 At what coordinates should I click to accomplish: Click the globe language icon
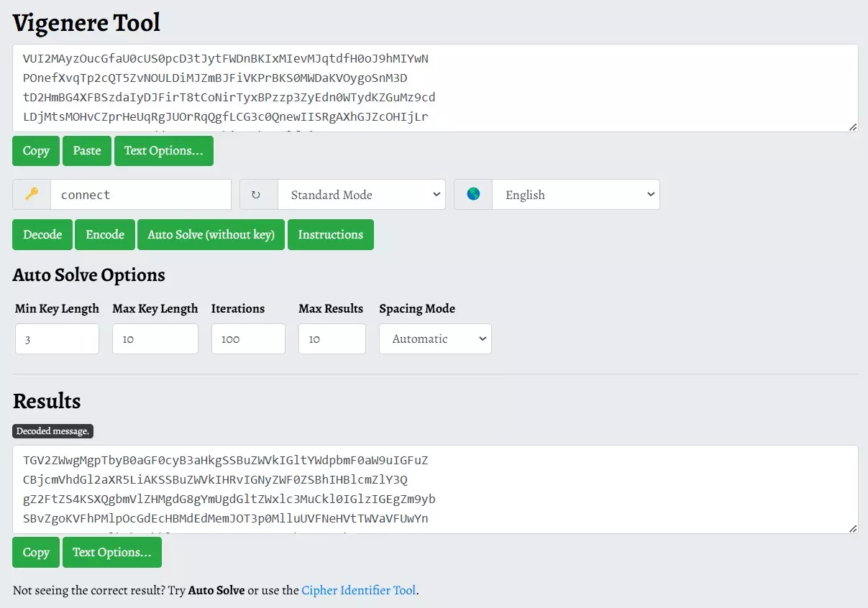point(473,195)
